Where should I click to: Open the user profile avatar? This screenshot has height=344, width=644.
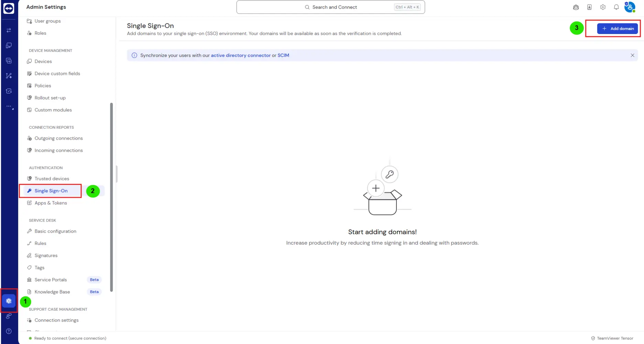(630, 7)
